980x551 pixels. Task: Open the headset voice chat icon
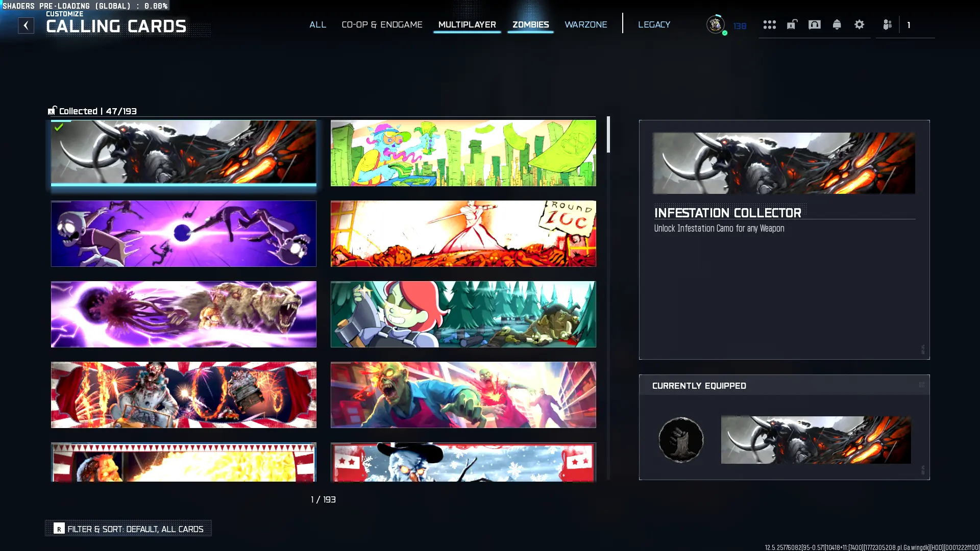tap(815, 24)
